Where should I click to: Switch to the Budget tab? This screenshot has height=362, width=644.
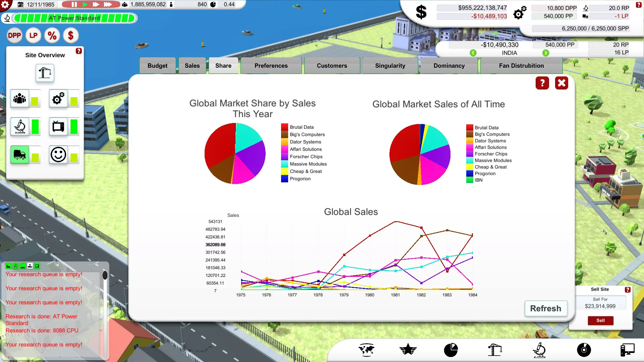[x=157, y=65]
